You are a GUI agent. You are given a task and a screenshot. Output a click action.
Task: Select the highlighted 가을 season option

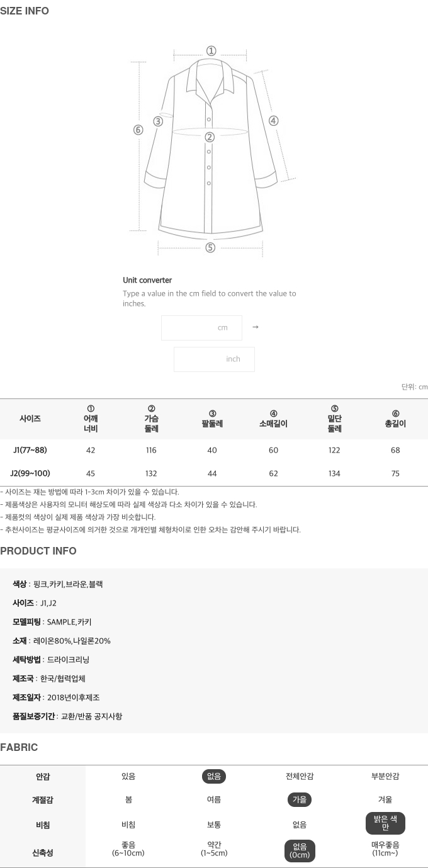(300, 800)
